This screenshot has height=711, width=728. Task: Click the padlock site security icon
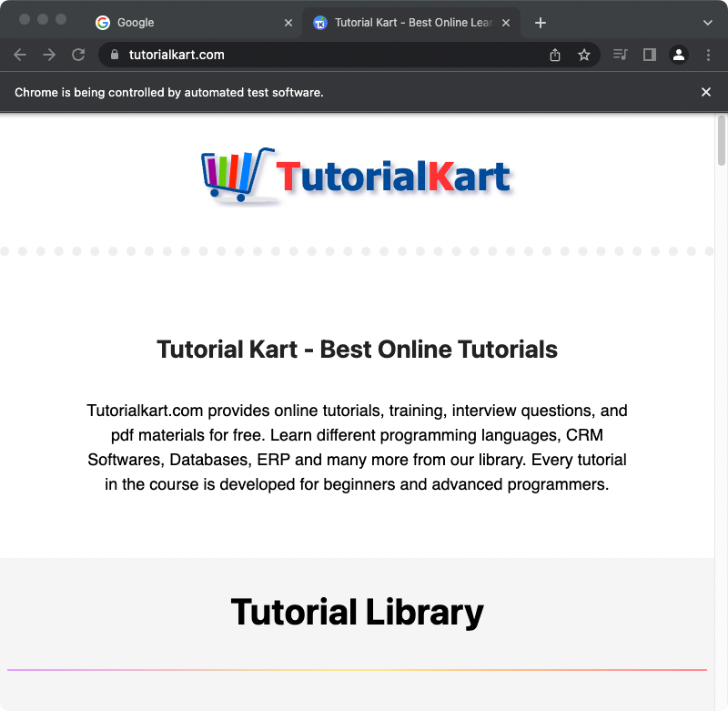(115, 55)
